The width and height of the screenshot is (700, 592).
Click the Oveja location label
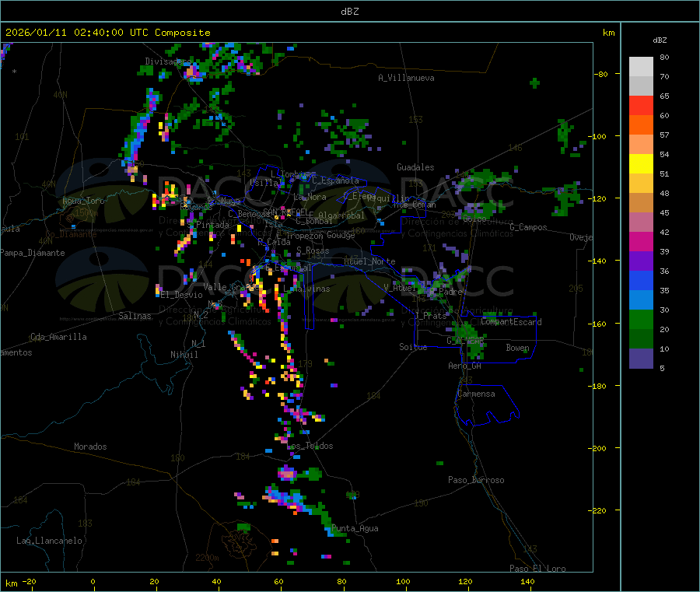pos(581,237)
